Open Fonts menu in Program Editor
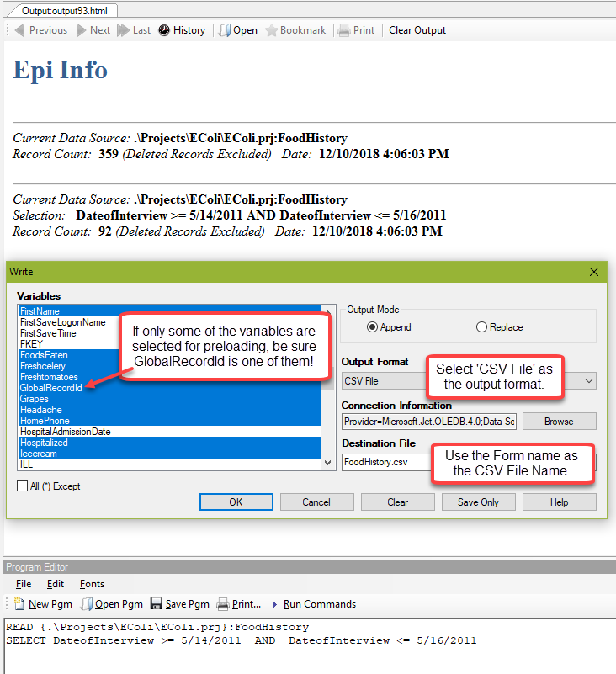 point(92,584)
